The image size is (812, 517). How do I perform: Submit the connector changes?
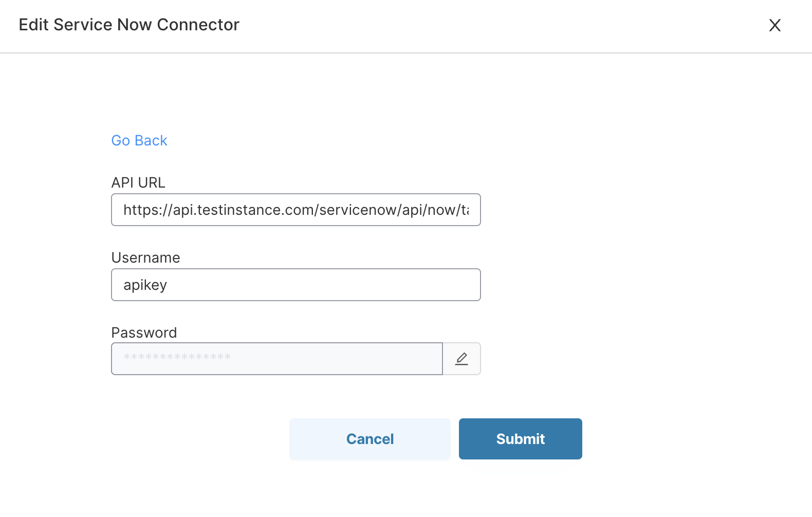click(x=520, y=439)
